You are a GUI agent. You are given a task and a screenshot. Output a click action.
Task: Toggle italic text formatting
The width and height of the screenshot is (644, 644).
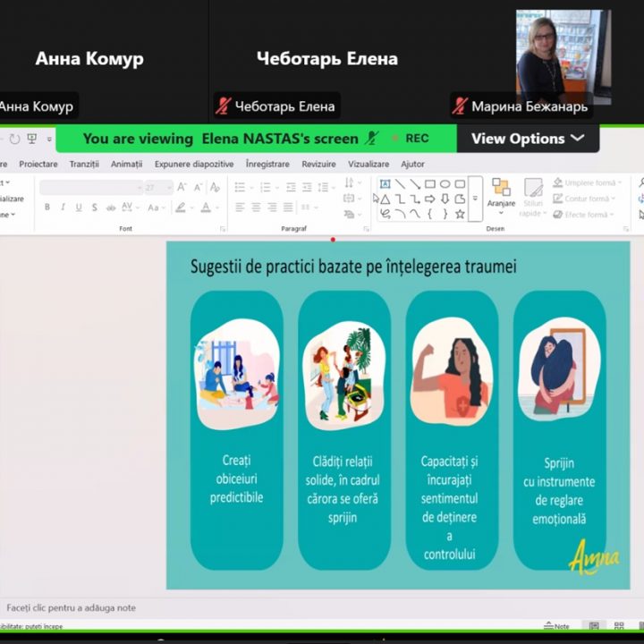coord(64,208)
